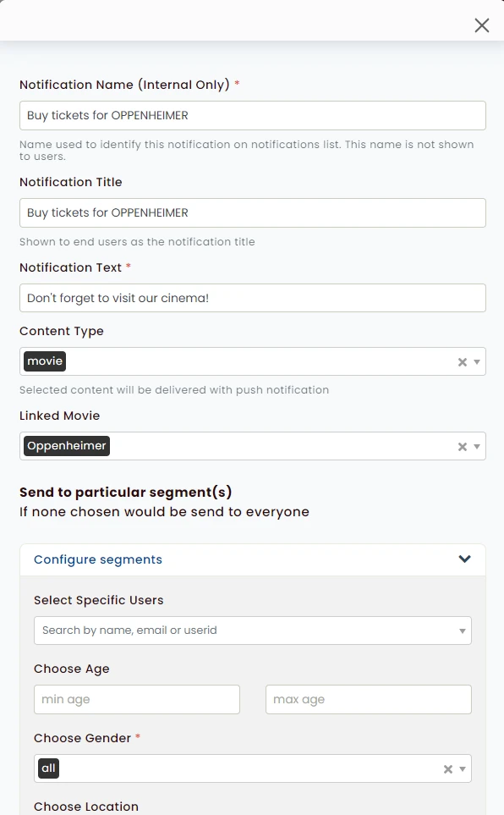
Task: Click the Notification Title input field
Action: [253, 212]
